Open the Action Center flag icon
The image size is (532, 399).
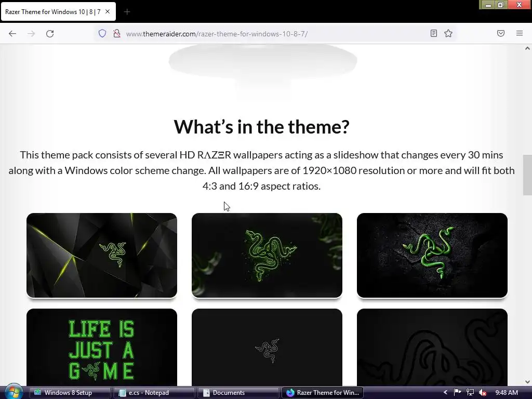click(x=457, y=393)
